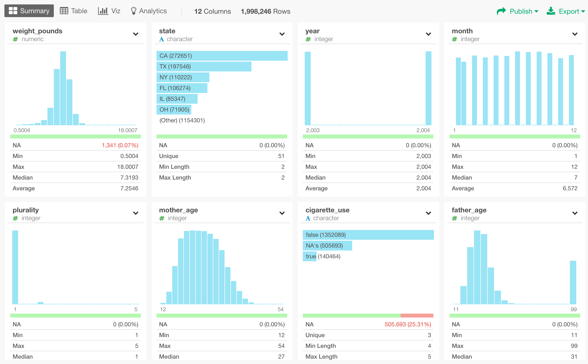Click character type icon under state
The width and height of the screenshot is (588, 364).
[x=161, y=39]
